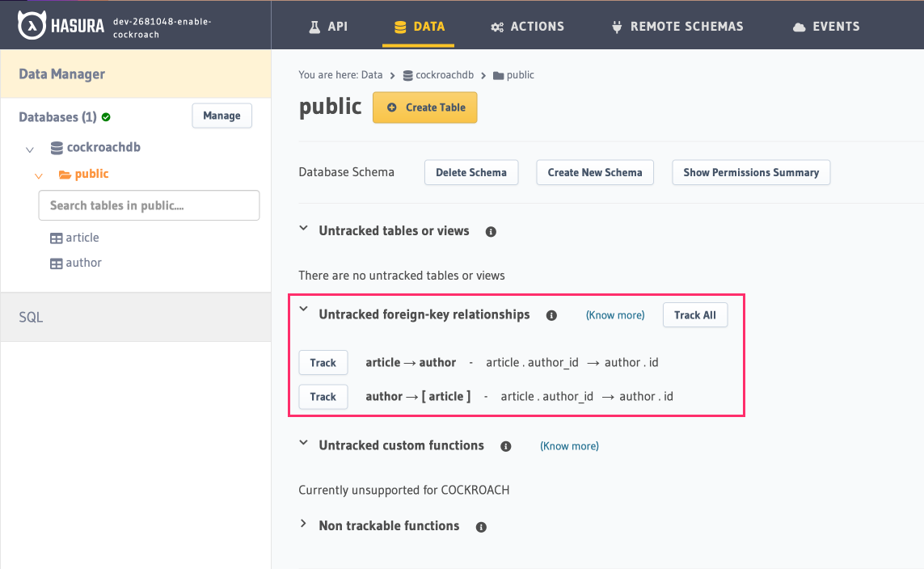Collapse Untracked foreign-key relationships section

pos(304,310)
